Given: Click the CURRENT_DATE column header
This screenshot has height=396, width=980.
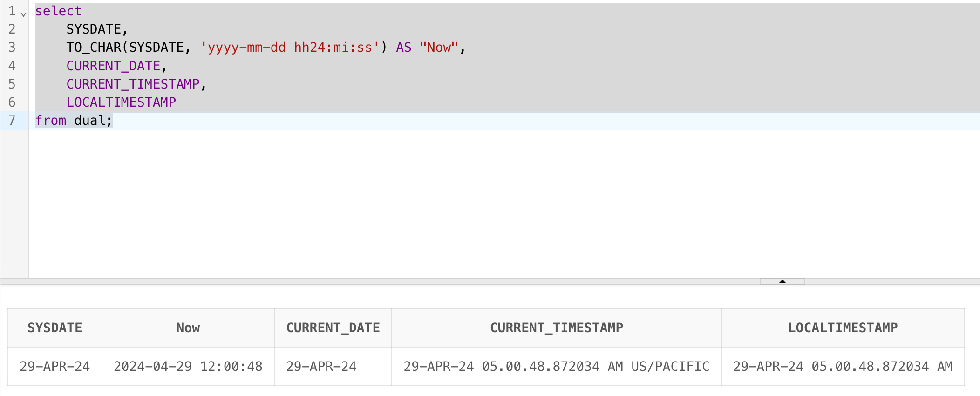Looking at the screenshot, I should coord(333,328).
